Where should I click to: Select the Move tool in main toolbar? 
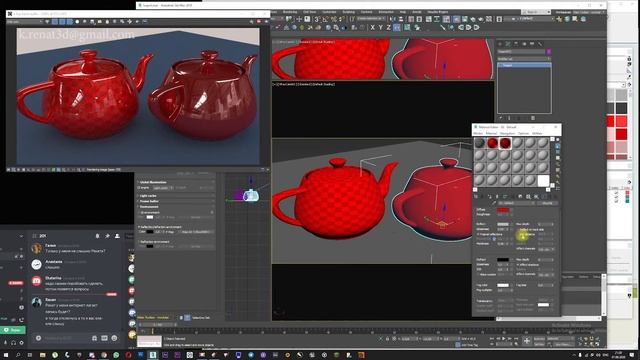pos(299,19)
